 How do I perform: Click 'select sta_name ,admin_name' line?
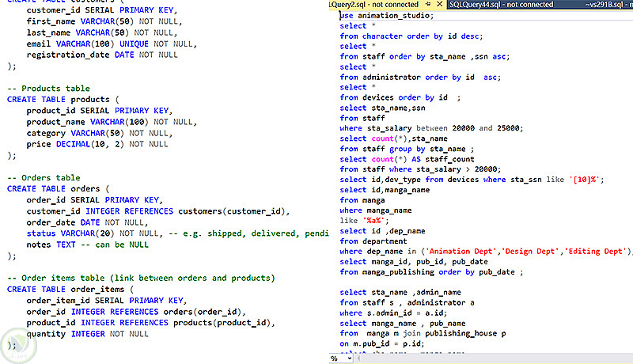pos(400,292)
